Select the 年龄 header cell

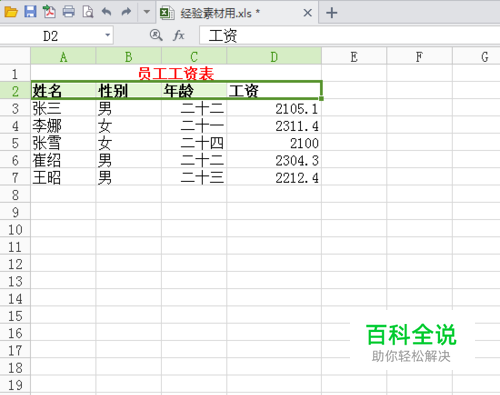[194, 91]
